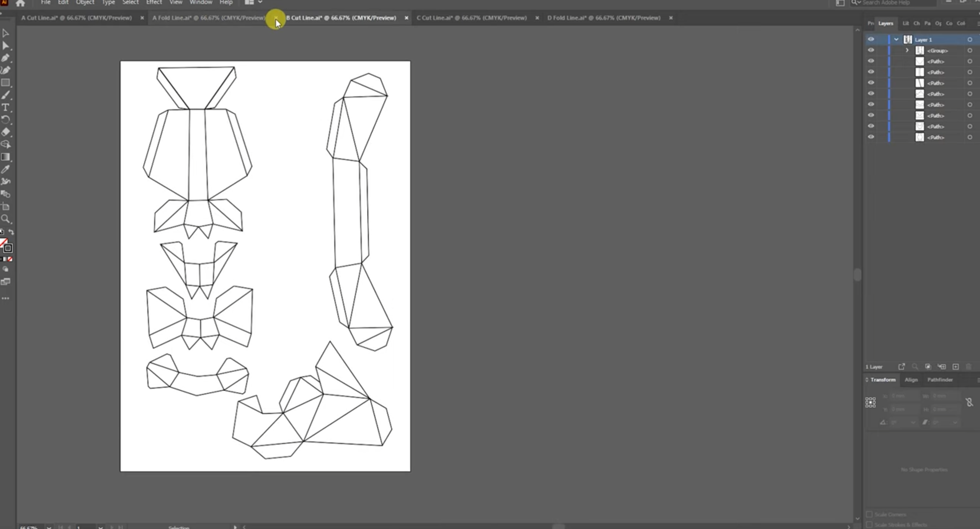Click the Eraser tool

click(6, 132)
